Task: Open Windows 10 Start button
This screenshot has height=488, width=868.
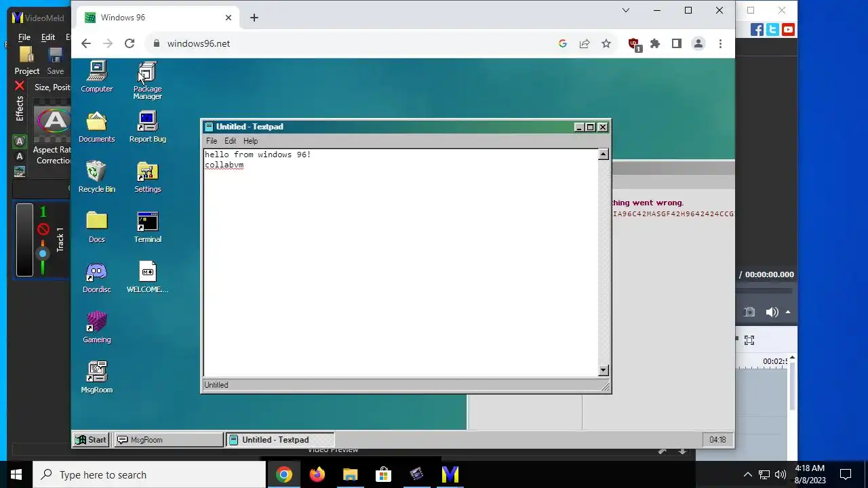Action: point(16,474)
